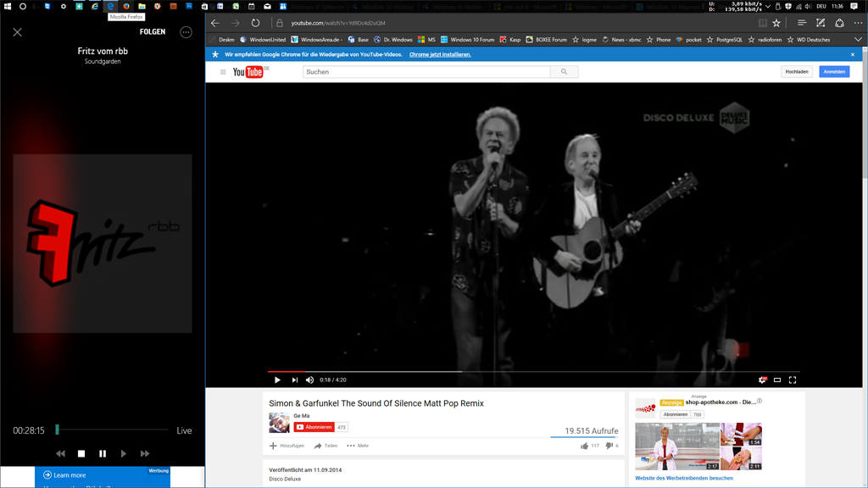
Task: Open the WindowsArea.de bookmark
Action: (317, 40)
